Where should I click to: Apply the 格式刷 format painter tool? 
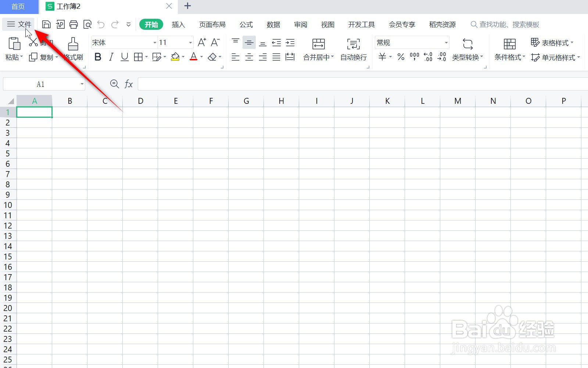(x=72, y=49)
